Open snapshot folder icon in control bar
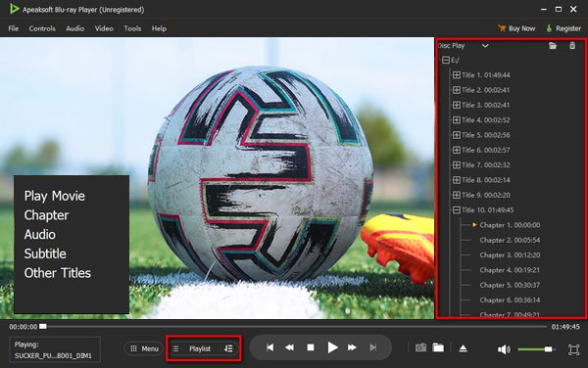Viewport: 588px width, 368px height. (x=438, y=347)
